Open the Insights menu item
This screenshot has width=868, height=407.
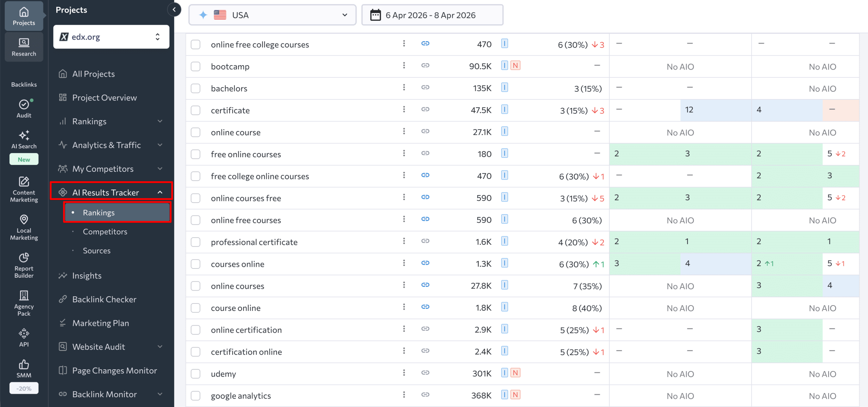(87, 275)
